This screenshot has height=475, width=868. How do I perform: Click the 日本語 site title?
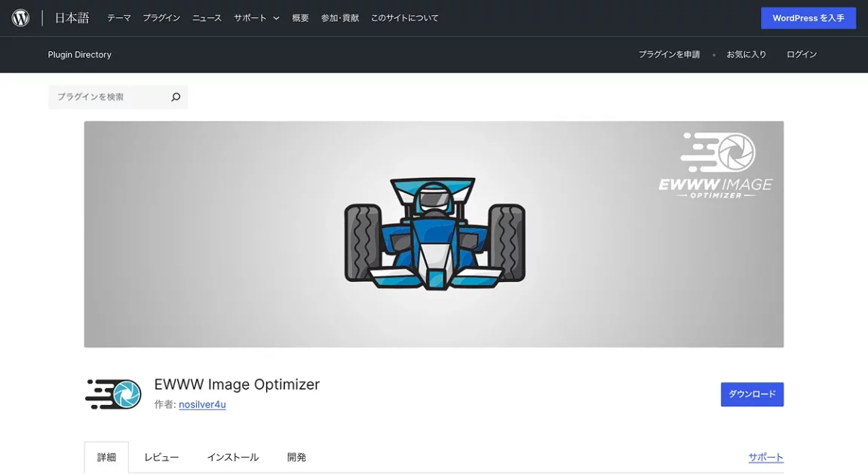pos(72,18)
